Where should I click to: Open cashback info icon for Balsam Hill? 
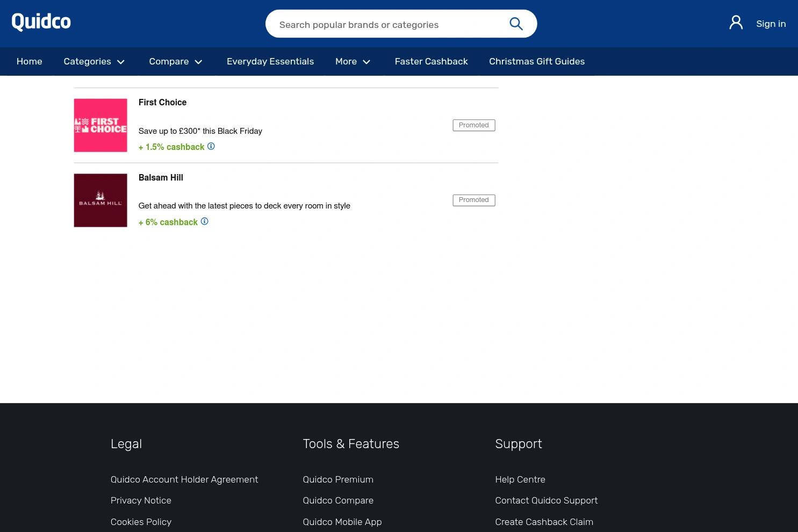tap(205, 221)
